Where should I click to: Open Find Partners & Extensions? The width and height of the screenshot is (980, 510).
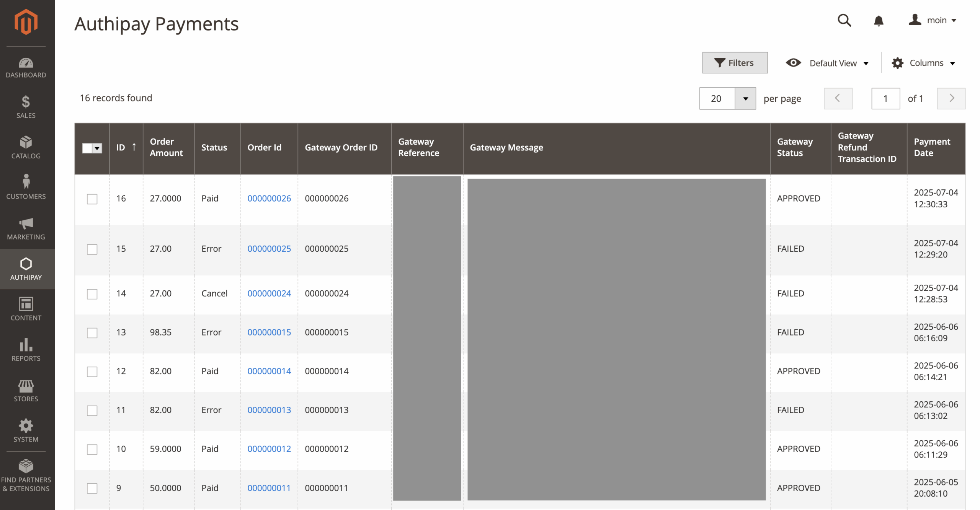[x=26, y=476]
